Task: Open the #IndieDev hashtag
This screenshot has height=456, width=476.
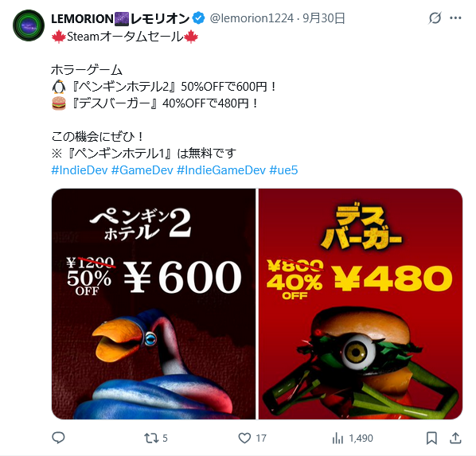Action: [80, 170]
